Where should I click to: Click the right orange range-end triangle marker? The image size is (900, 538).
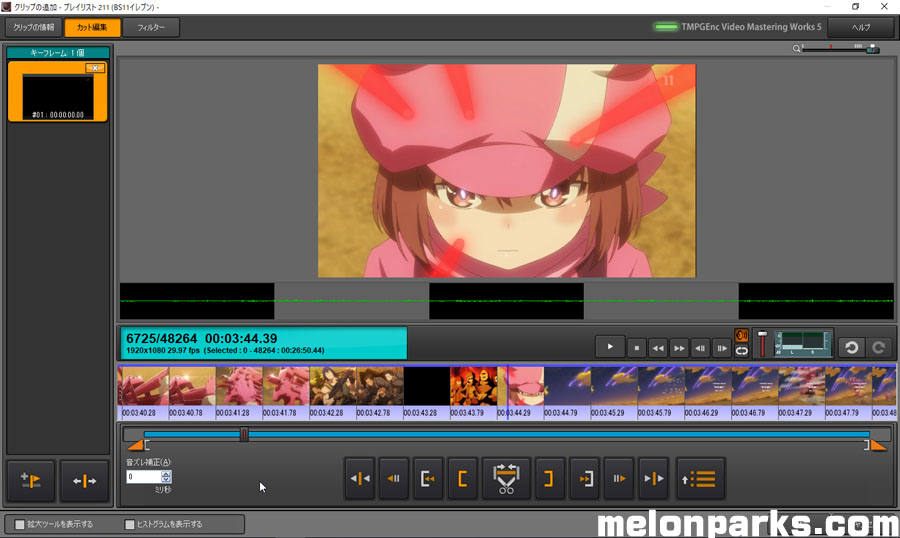878,445
